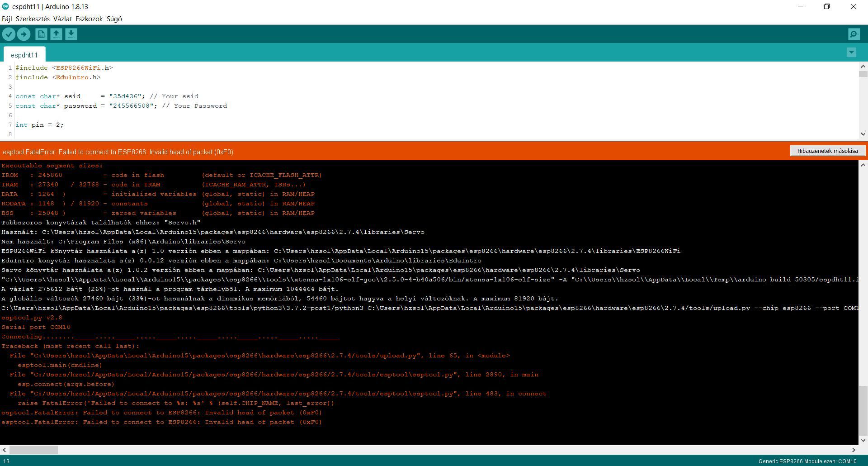Click the "Connecting..." console line
Image resolution: width=868 pixels, height=466 pixels.
pyautogui.click(x=170, y=337)
